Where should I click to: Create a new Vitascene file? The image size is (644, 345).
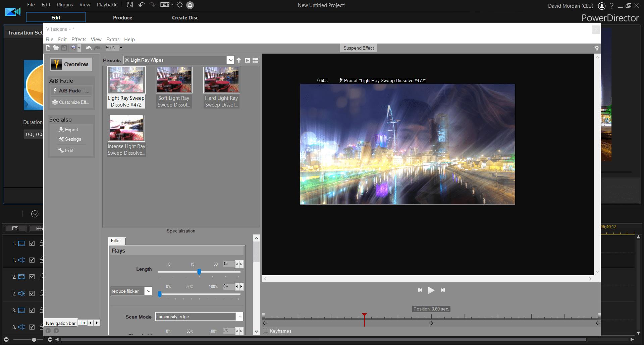click(48, 48)
